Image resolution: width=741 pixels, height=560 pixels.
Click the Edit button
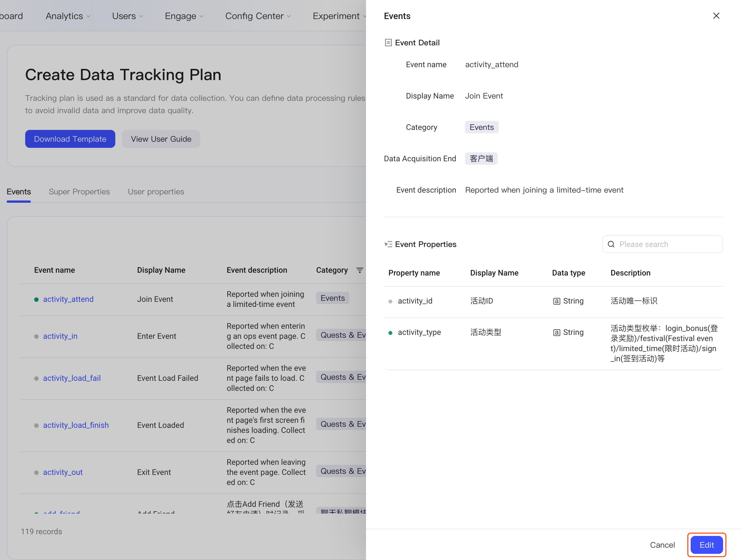[707, 545]
